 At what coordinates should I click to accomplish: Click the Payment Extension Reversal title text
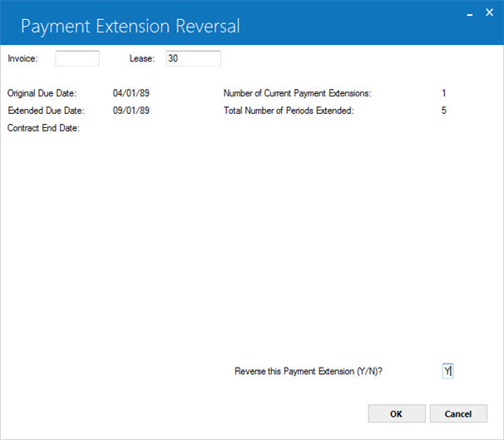[x=131, y=26]
